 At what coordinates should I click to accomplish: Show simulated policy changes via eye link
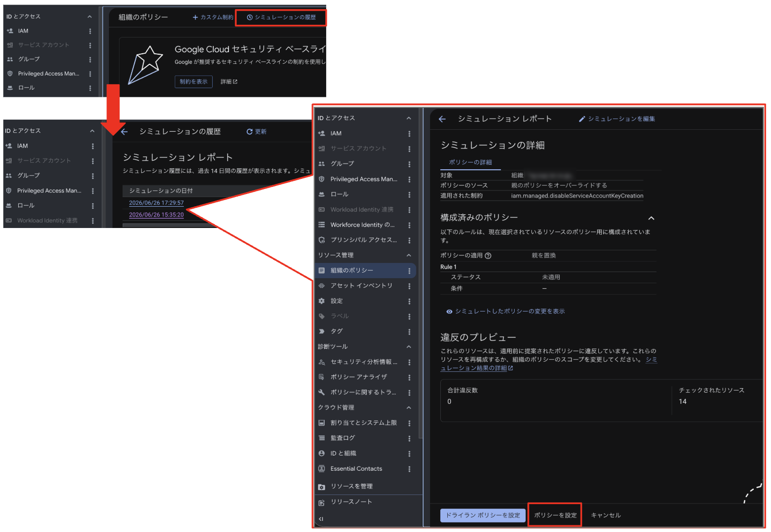(x=506, y=312)
